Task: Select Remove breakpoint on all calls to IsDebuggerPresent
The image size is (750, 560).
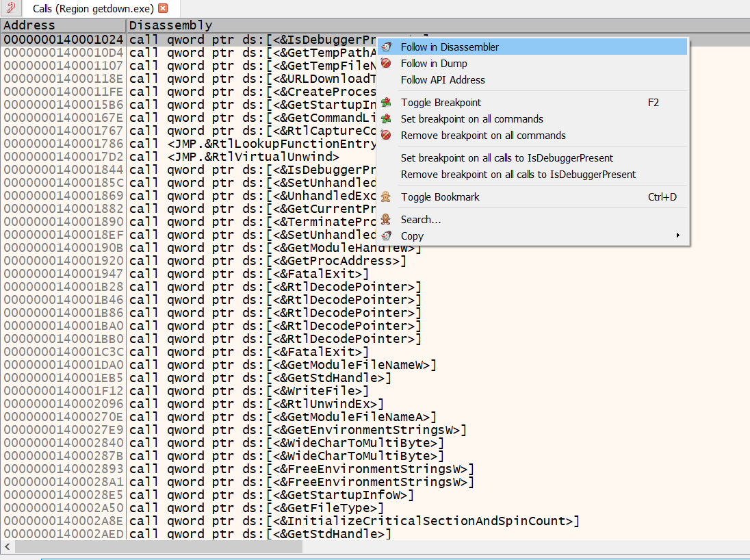Action: pyautogui.click(x=518, y=175)
